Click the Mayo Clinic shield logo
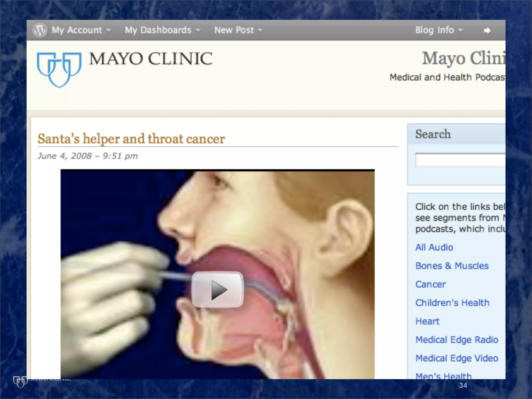532x399 pixels. point(59,69)
